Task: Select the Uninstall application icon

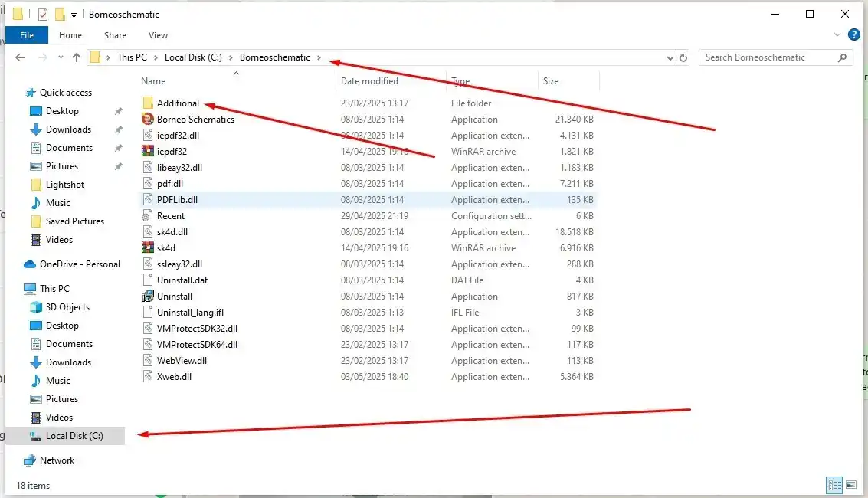Action: [148, 296]
